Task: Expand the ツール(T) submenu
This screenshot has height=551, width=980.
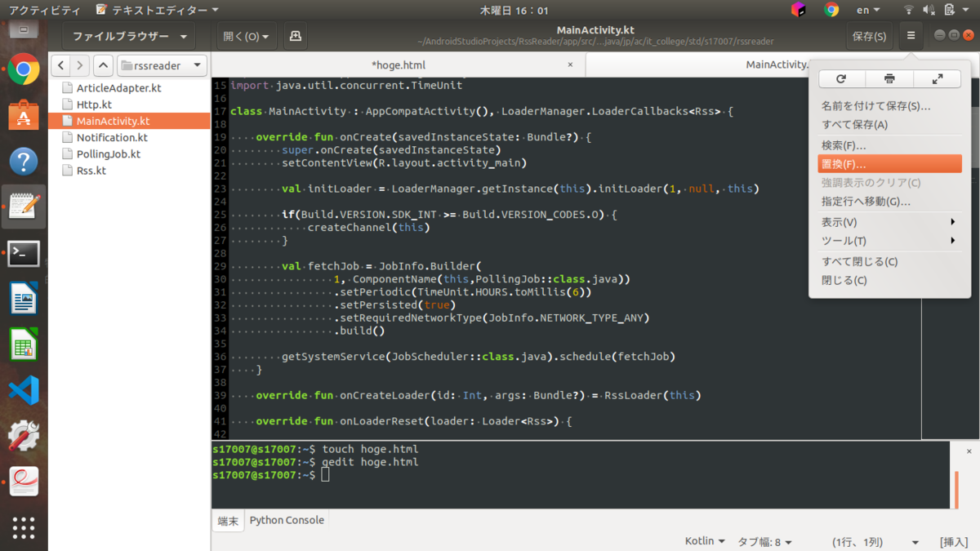Action: 889,241
